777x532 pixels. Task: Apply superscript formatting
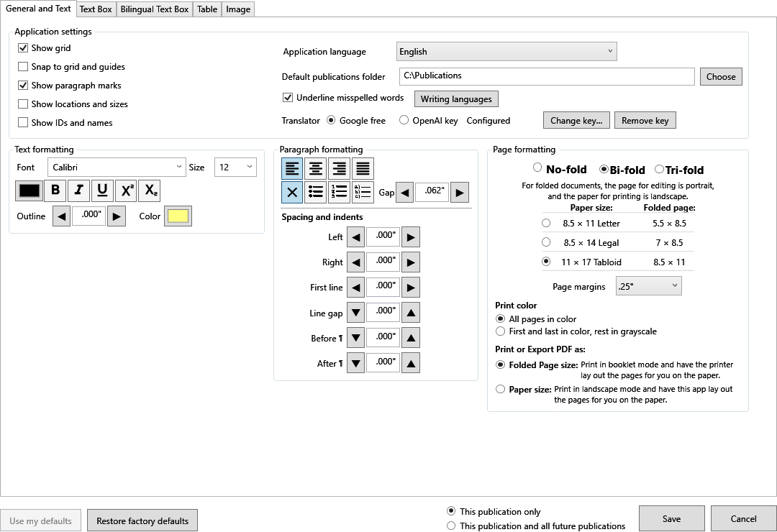126,191
